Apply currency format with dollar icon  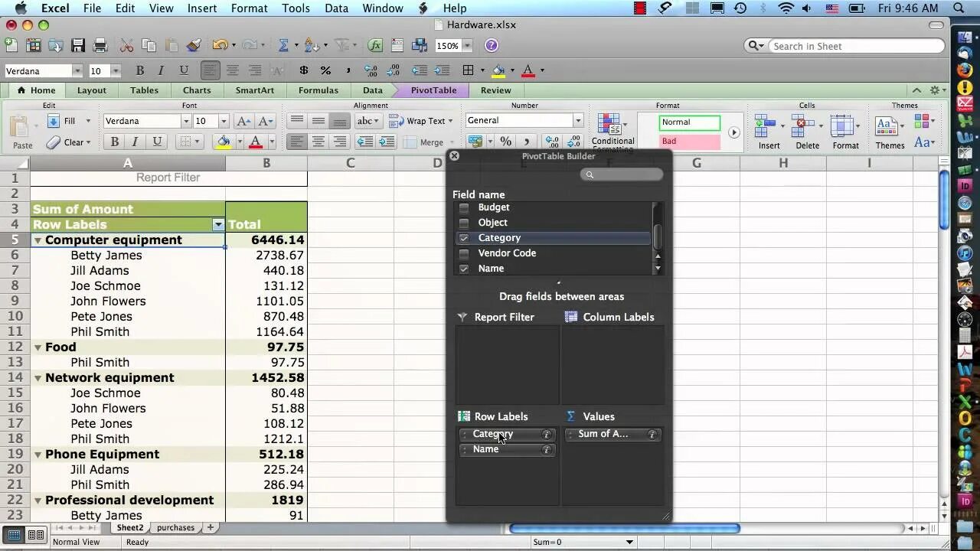304,70
